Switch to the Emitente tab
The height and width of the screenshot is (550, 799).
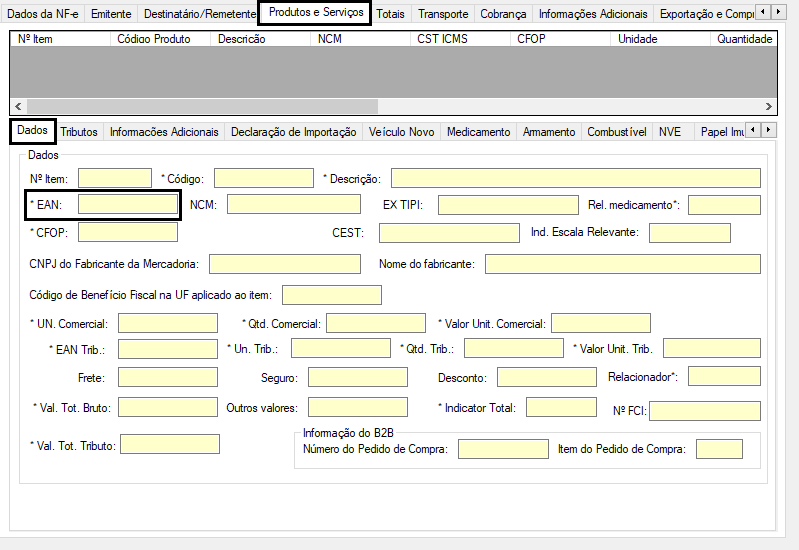[111, 14]
